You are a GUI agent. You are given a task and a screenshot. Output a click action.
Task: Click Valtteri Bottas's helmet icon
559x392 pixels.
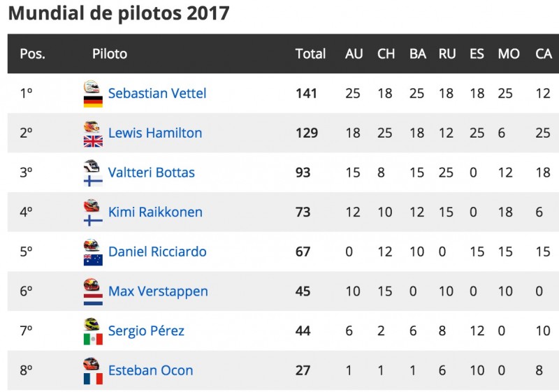[x=92, y=166]
